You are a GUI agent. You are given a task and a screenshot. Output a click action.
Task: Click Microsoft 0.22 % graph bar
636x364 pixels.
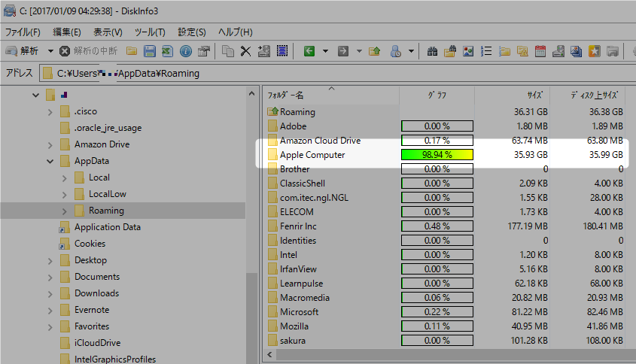(x=437, y=312)
